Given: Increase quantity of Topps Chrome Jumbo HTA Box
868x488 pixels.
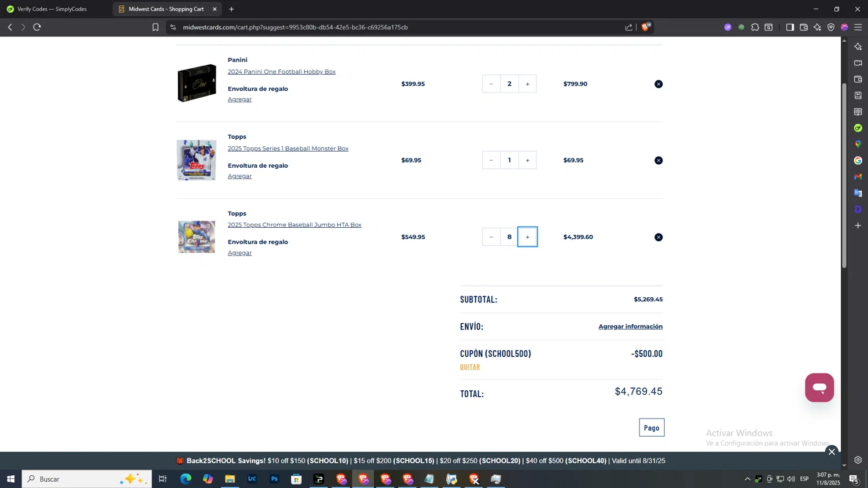Looking at the screenshot, I should 528,237.
